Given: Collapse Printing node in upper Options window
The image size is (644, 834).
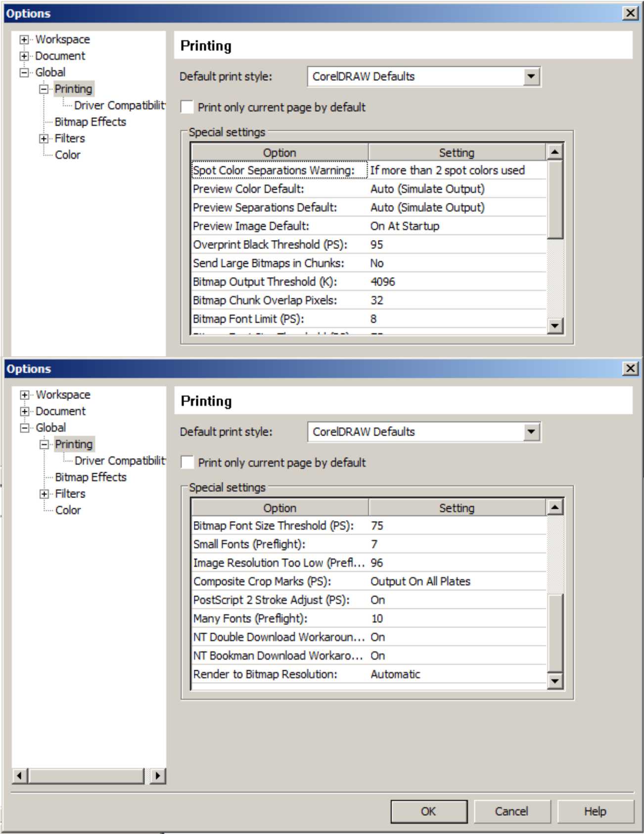Looking at the screenshot, I should click(x=44, y=89).
